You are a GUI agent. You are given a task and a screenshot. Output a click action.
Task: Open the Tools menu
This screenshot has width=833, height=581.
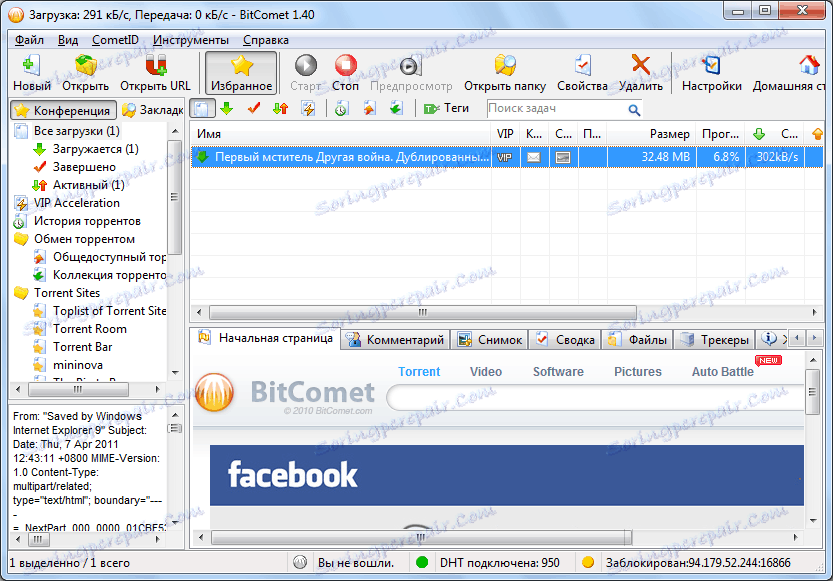(x=191, y=40)
